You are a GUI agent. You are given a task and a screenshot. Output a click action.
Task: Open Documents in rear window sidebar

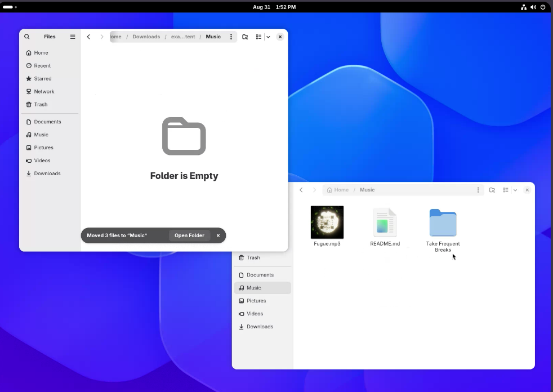(262, 275)
